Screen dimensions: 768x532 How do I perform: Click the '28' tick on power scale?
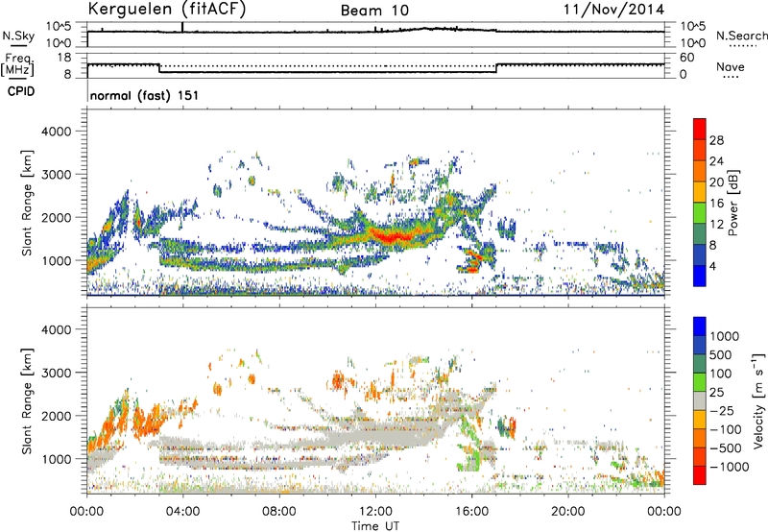point(716,140)
